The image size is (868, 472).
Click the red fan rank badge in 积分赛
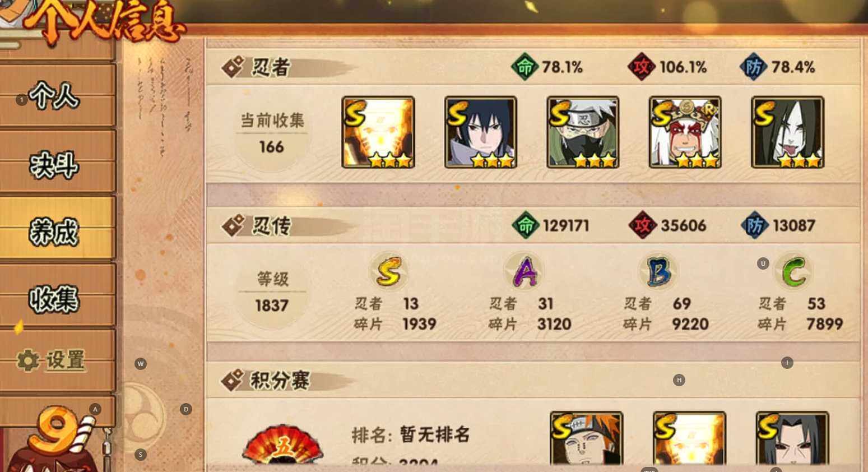point(282,445)
